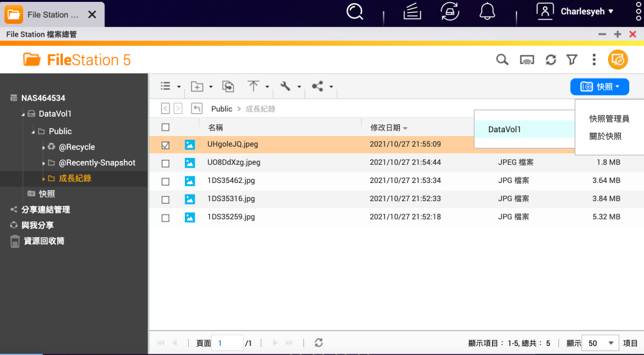This screenshot has width=644, height=355.
Task: Open the remote mount cast icon
Action: click(x=527, y=60)
